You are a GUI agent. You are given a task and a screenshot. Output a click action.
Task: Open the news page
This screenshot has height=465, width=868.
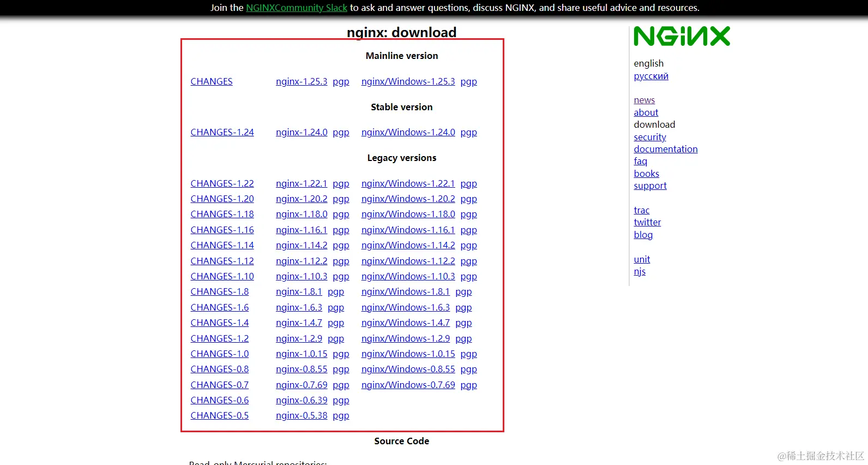point(644,100)
